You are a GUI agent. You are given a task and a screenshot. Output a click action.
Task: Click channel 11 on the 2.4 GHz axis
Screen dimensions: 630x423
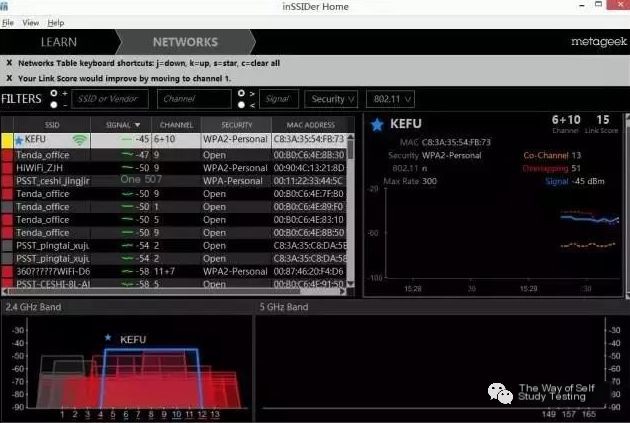coord(189,414)
